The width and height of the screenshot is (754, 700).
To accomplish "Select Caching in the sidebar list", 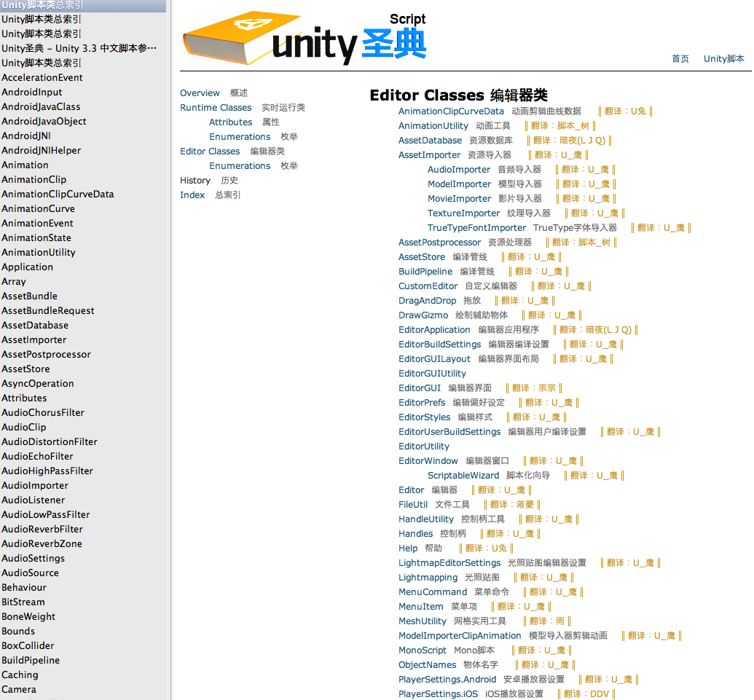I will pos(20,675).
